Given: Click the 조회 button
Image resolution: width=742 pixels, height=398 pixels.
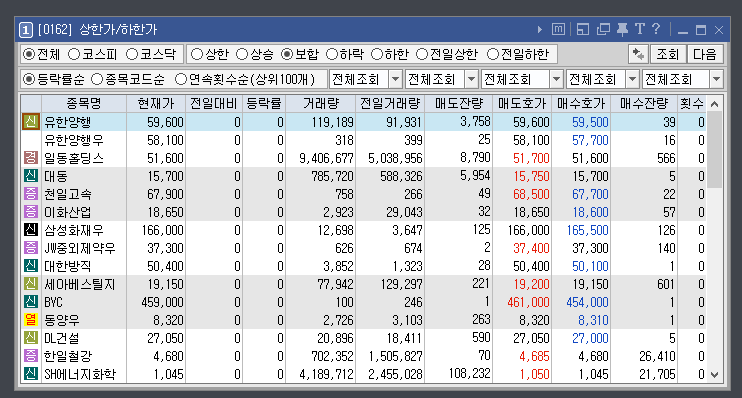Looking at the screenshot, I should coord(668,54).
